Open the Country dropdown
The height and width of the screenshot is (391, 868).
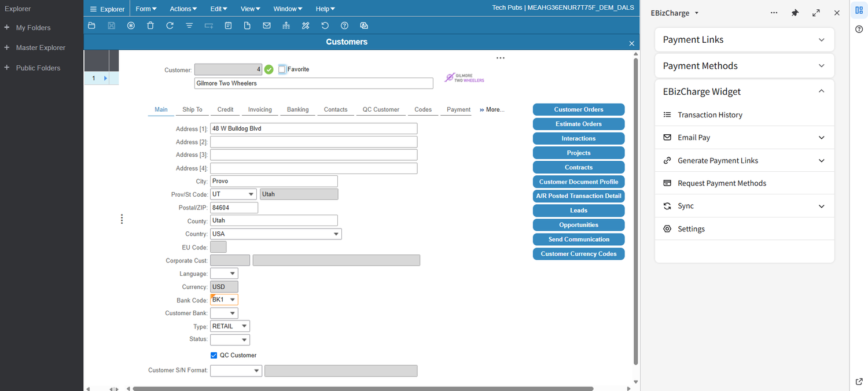[336, 234]
